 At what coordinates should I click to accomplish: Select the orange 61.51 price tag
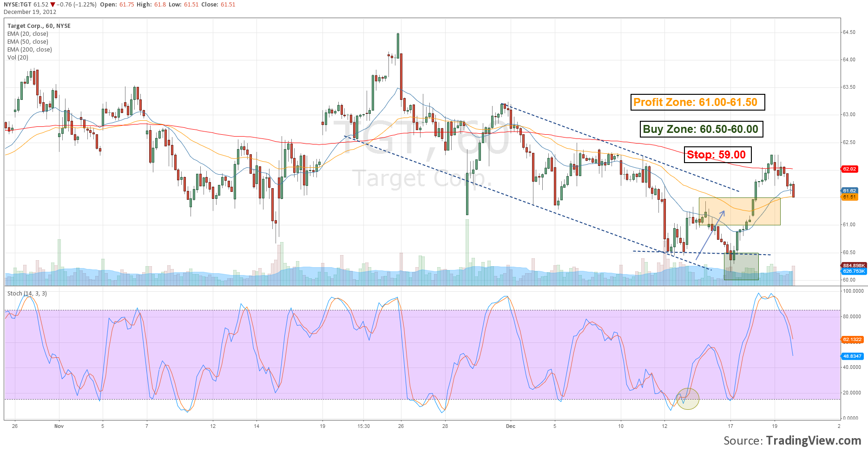849,197
